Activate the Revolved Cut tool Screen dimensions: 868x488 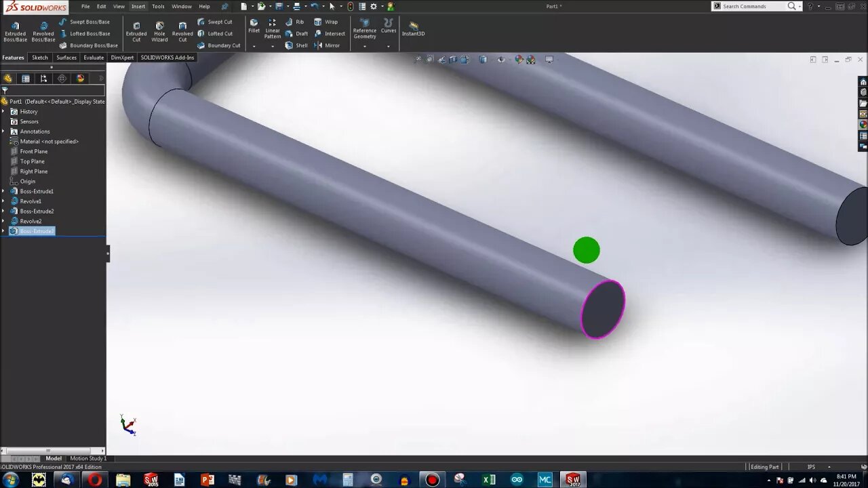182,31
